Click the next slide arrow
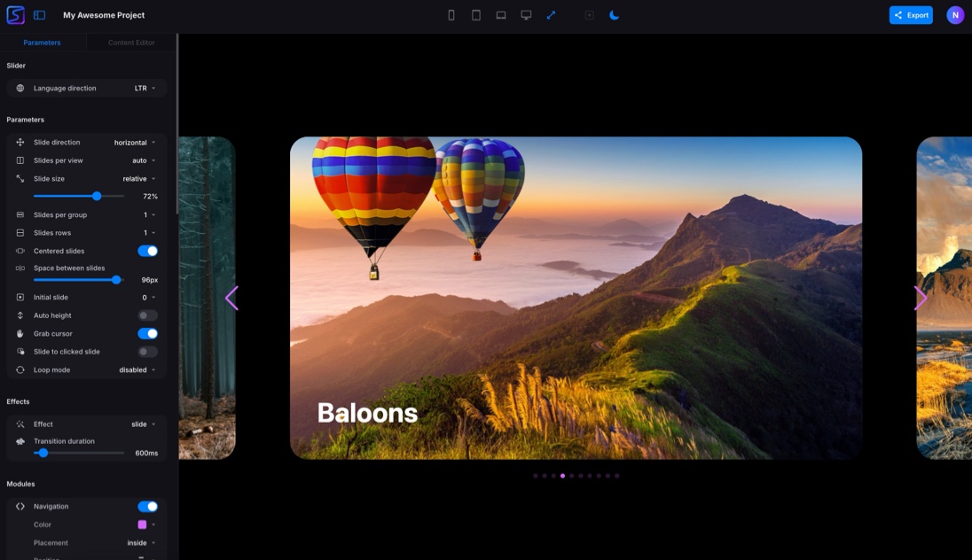This screenshot has width=972, height=560. click(x=921, y=299)
